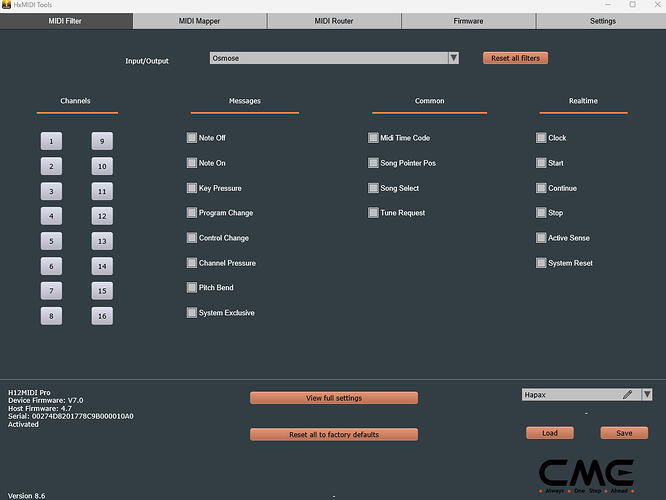The width and height of the screenshot is (666, 500).
Task: Check the Start realtime filter
Action: pyautogui.click(x=541, y=163)
